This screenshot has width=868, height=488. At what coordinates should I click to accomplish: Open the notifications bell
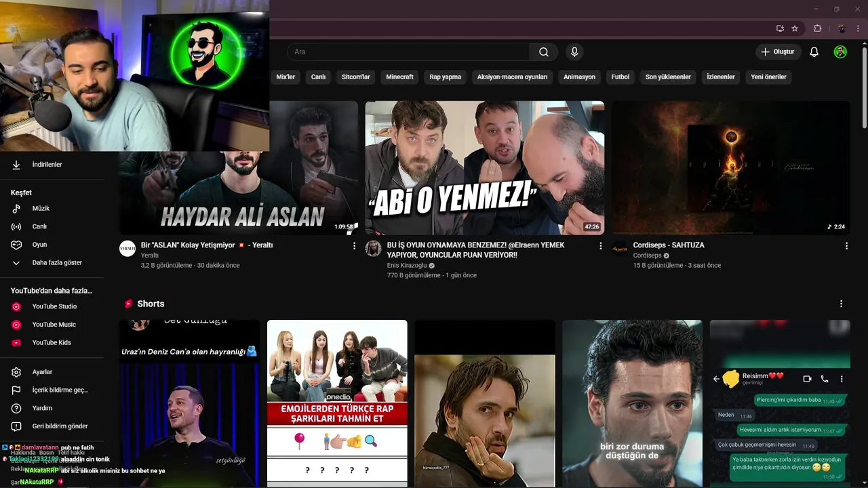(814, 52)
